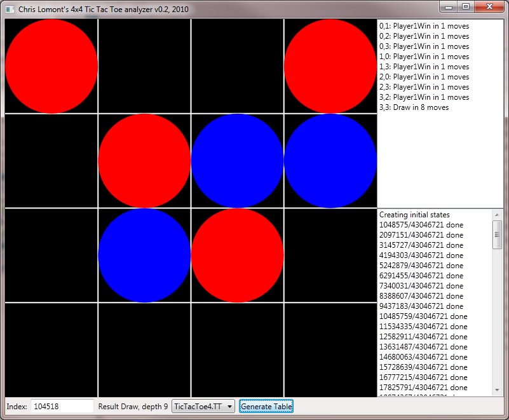Click the log scrollbar's up arrow

[x=497, y=215]
